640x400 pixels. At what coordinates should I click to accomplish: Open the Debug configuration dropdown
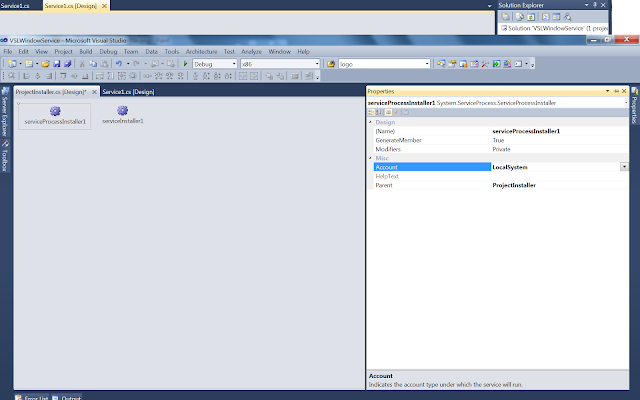tap(234, 64)
